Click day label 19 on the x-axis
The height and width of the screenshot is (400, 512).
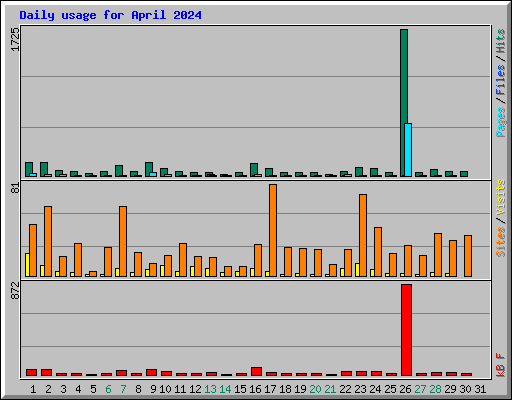[x=300, y=389]
